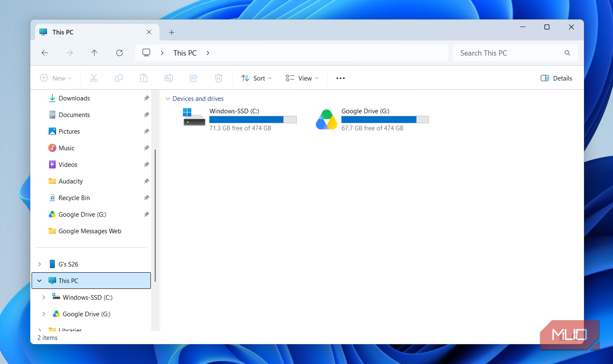613x364 pixels.
Task: Collapse the This PC tree node
Action: (x=39, y=281)
